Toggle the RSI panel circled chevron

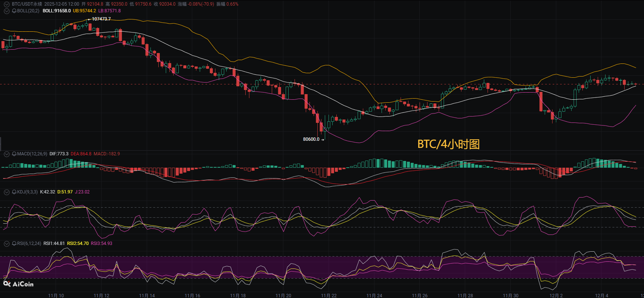tap(6, 243)
